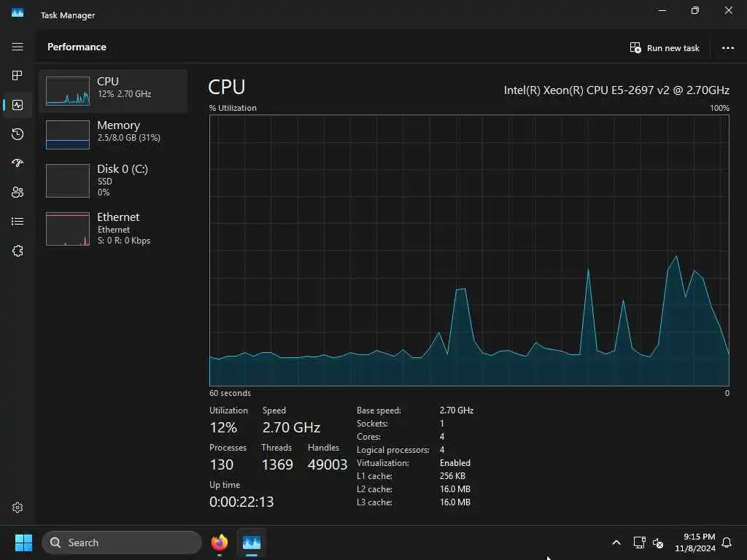Select the CPU performance entry
The height and width of the screenshot is (560, 747).
(113, 90)
